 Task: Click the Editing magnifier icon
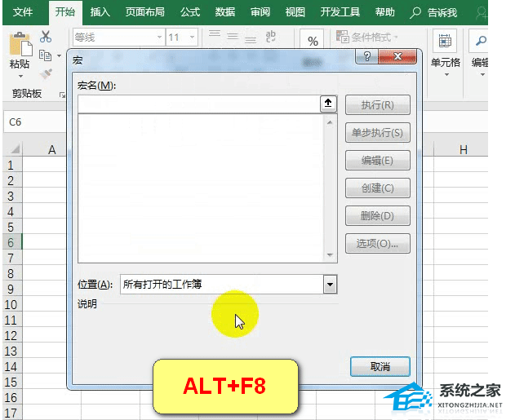tap(481, 41)
